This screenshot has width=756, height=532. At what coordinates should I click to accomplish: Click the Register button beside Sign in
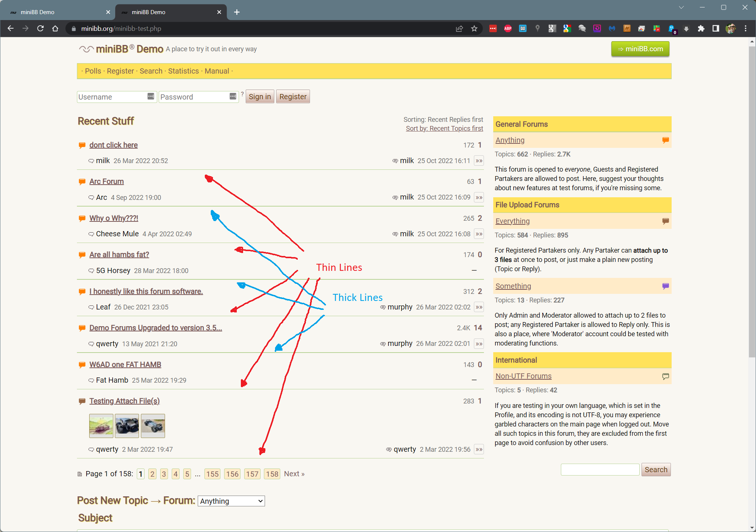tap(293, 97)
